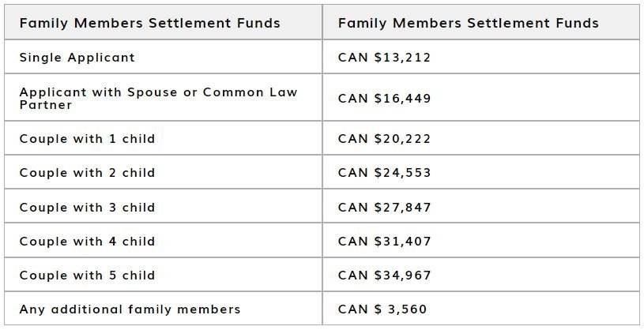
Task: Select the 'CAN $27,847' amount
Action: [x=384, y=208]
